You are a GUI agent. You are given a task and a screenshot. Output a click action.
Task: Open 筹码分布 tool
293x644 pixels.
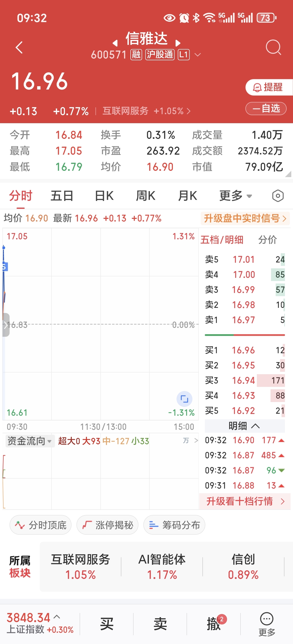coord(174,525)
